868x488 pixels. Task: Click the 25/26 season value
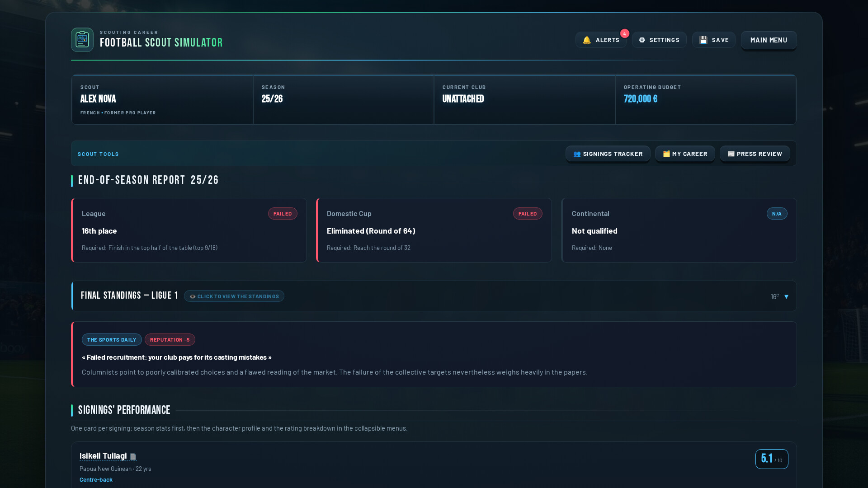(x=272, y=99)
